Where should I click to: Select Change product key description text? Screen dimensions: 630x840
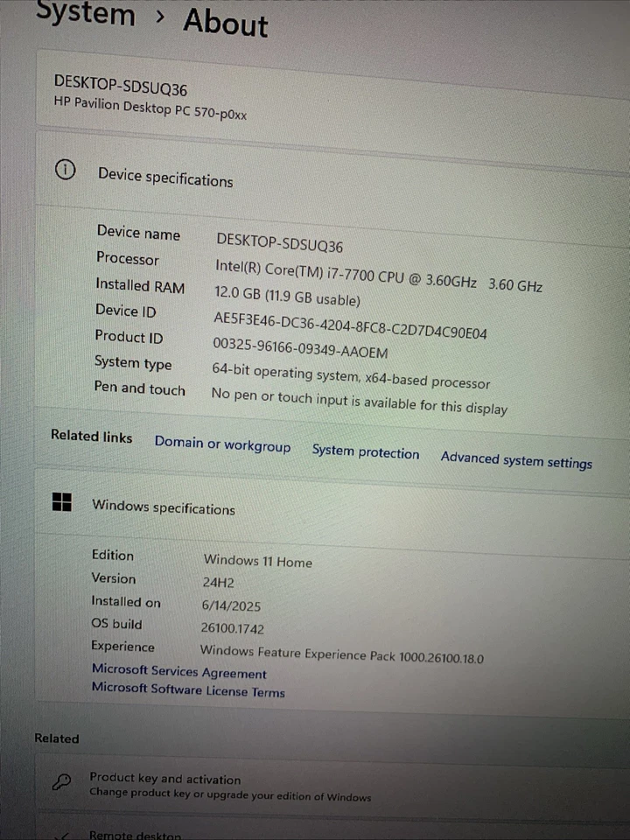click(x=230, y=794)
